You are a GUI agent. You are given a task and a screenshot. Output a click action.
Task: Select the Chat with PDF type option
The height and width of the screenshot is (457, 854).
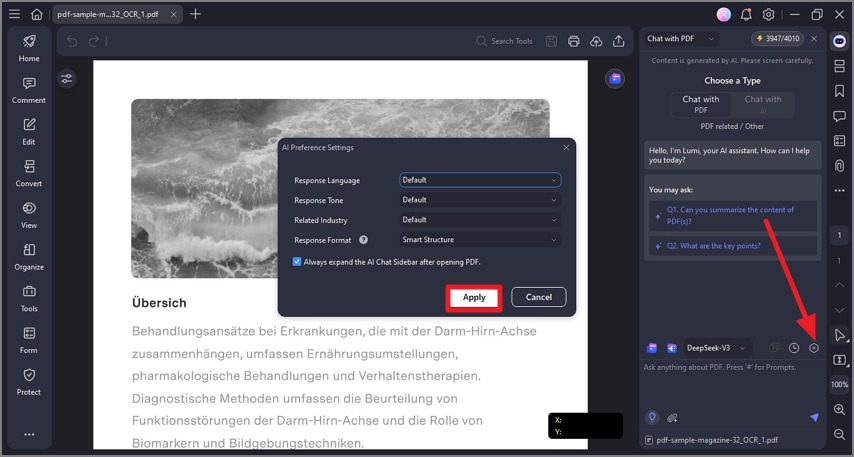[x=701, y=104]
